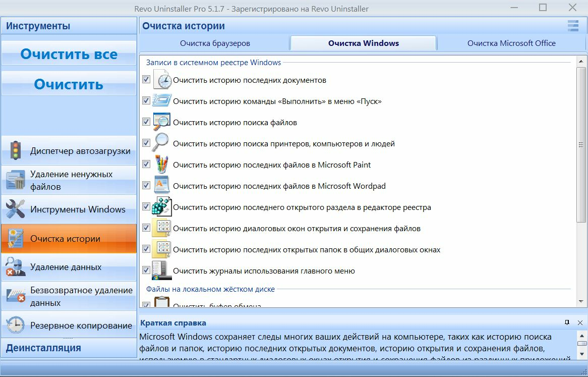Open Резервное копирование tool

tap(69, 325)
